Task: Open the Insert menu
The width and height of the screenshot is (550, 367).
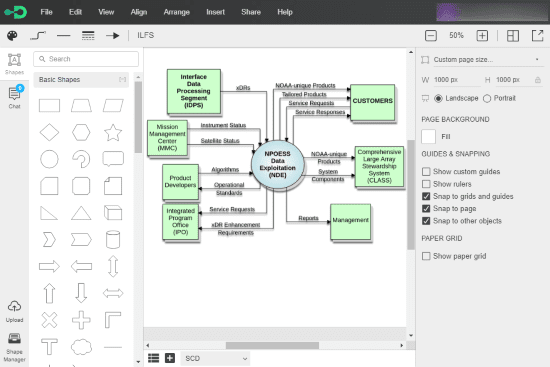Action: point(215,12)
